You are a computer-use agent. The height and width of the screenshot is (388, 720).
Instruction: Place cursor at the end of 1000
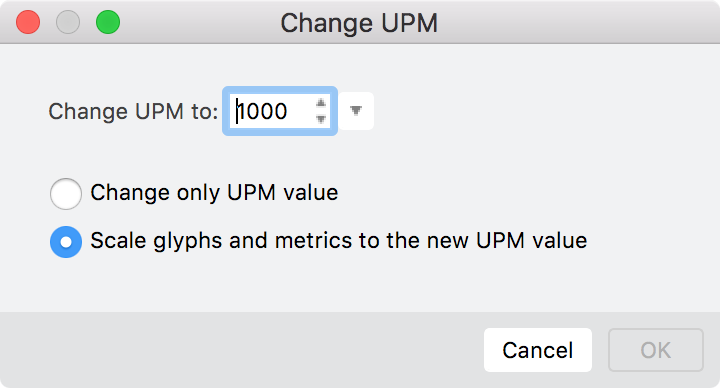pos(289,111)
